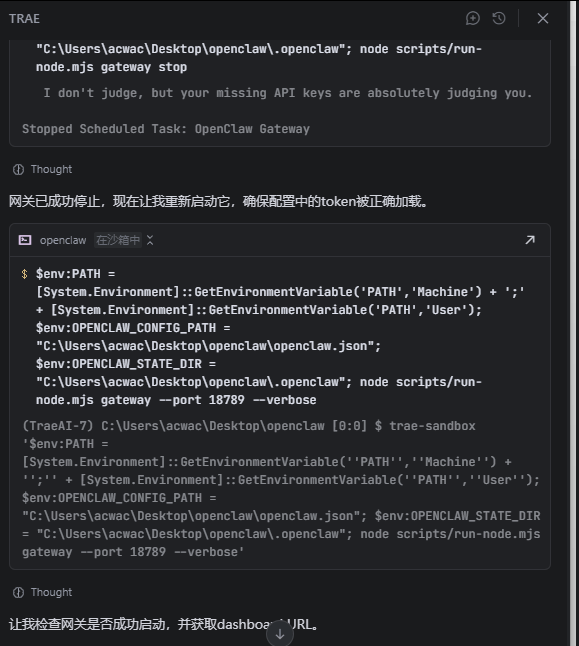Image resolution: width=579 pixels, height=646 pixels.
Task: Click the TRAE panel title
Action: 24,19
